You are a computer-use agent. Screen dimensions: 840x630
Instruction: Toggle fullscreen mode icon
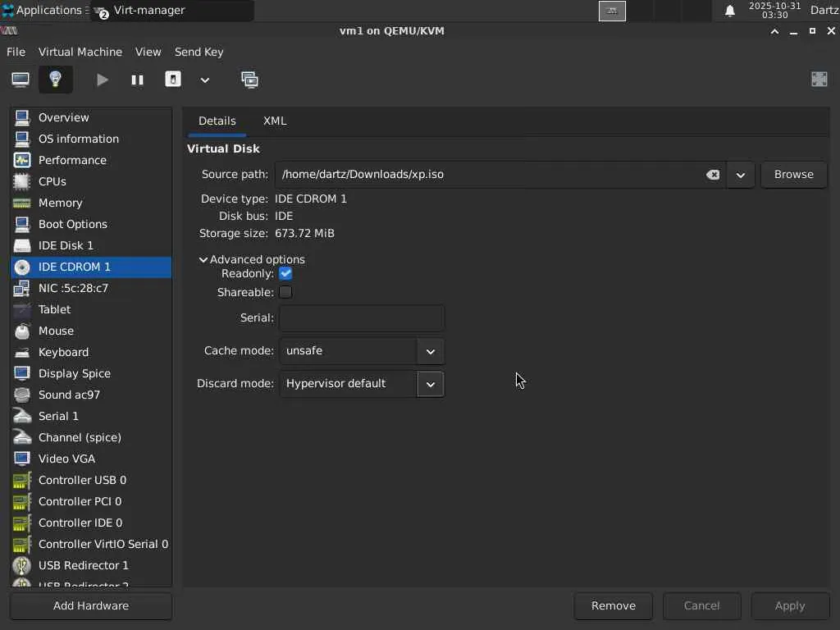pos(819,80)
